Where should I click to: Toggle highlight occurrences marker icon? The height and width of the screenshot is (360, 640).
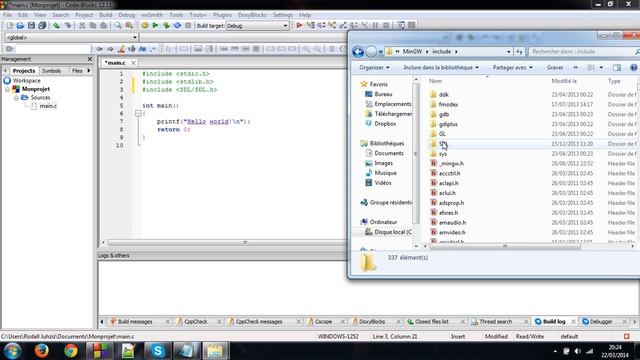[x=121, y=49]
